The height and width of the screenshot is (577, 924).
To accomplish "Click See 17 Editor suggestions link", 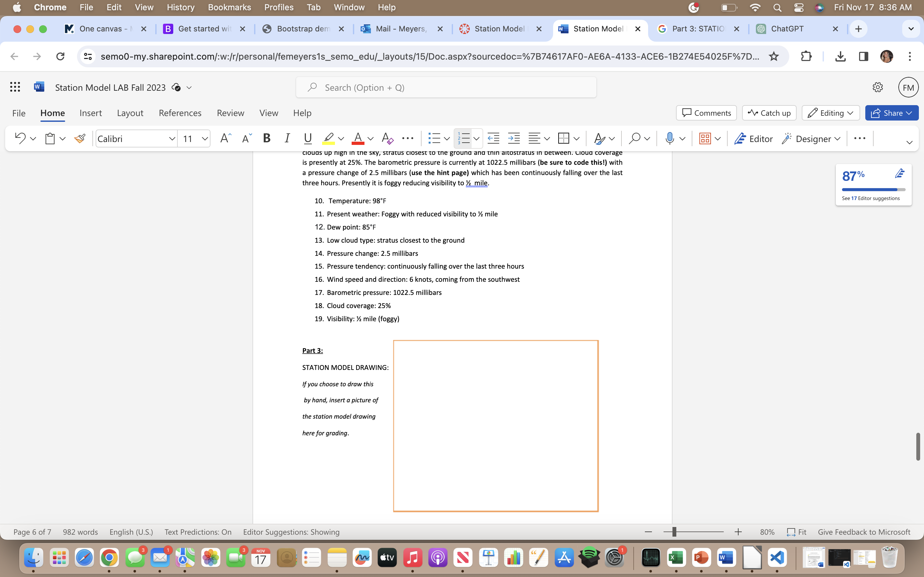I will [x=870, y=198].
